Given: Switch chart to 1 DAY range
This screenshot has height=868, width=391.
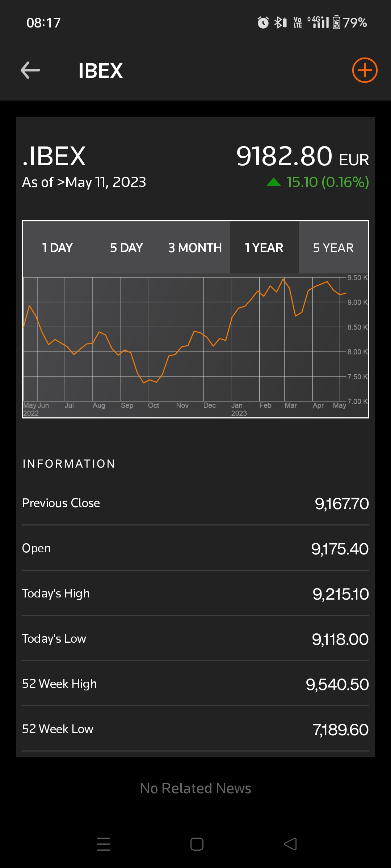Looking at the screenshot, I should [x=57, y=248].
